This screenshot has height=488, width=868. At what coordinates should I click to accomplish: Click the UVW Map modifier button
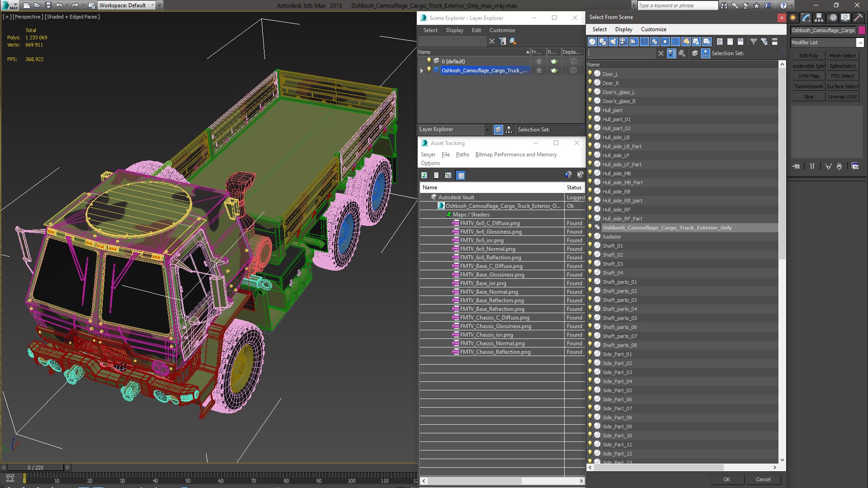pos(809,76)
